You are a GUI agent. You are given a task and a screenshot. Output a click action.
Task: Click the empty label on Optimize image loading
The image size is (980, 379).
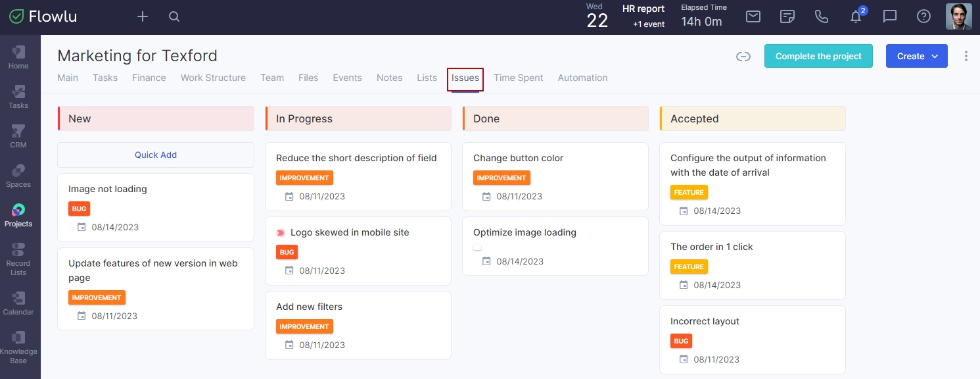pyautogui.click(x=477, y=247)
